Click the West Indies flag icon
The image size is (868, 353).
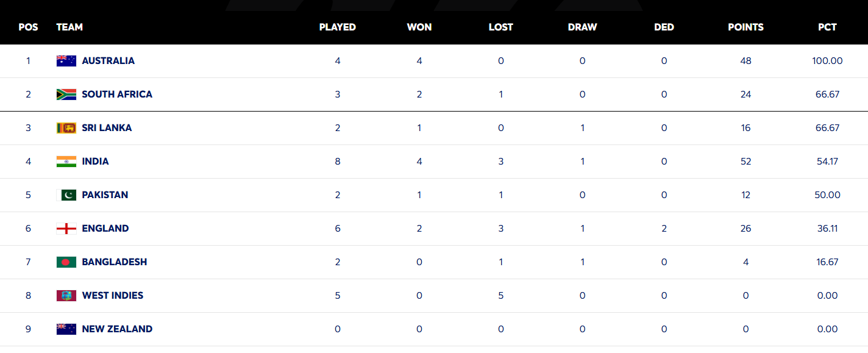pos(66,296)
